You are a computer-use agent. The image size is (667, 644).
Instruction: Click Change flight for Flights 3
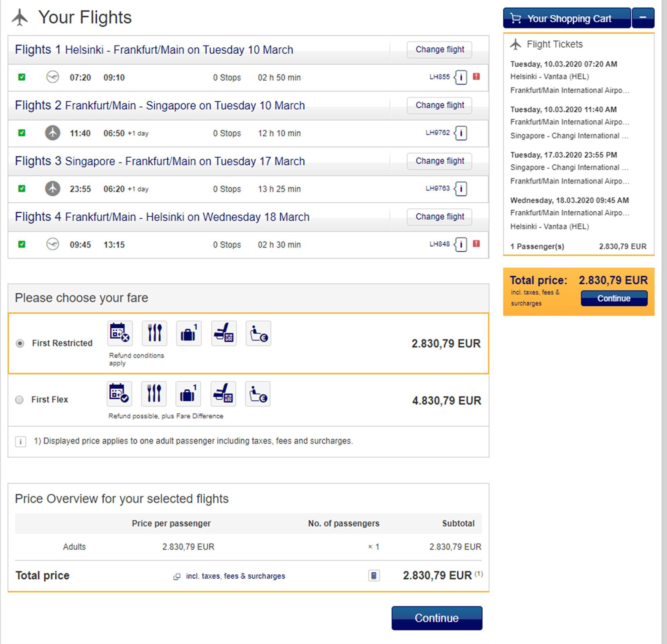pyautogui.click(x=439, y=161)
